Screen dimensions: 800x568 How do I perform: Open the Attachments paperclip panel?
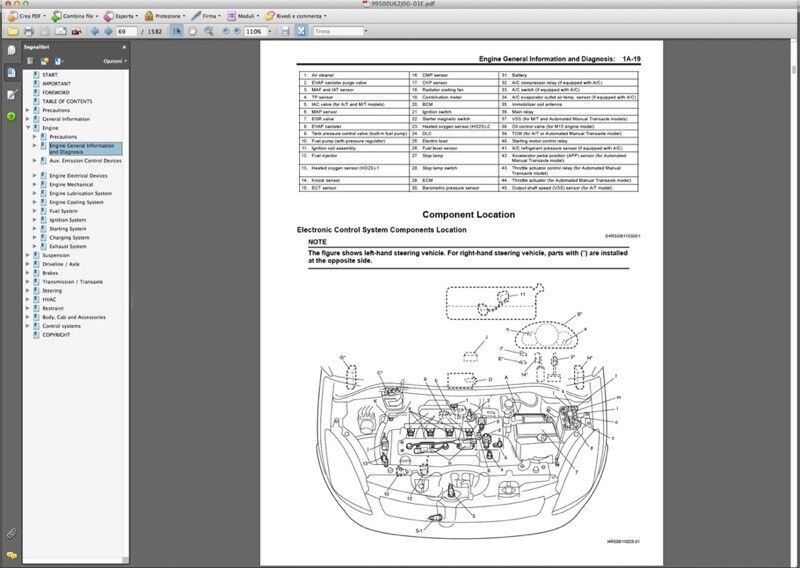point(11,534)
